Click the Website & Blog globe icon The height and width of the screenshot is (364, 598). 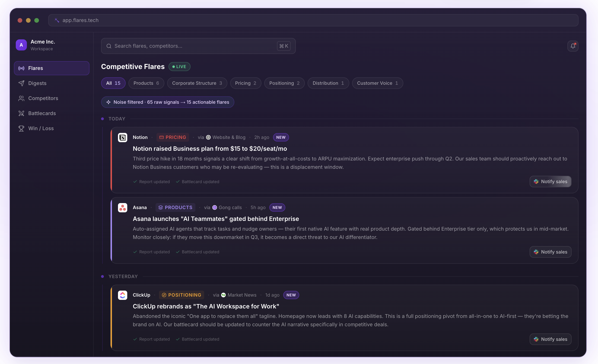[208, 137]
